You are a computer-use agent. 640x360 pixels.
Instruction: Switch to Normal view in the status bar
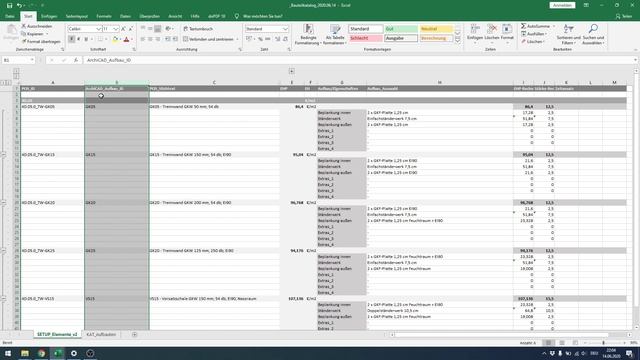pyautogui.click(x=549, y=343)
